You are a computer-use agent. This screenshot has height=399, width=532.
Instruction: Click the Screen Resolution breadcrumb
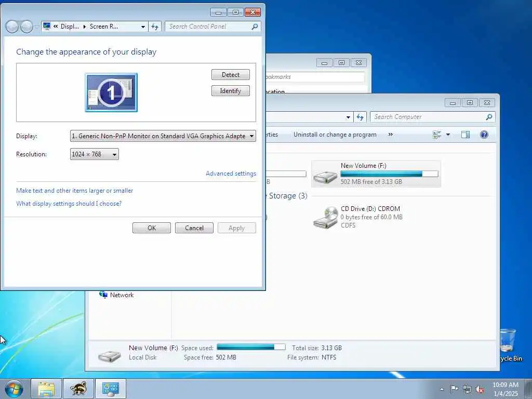coord(104,26)
